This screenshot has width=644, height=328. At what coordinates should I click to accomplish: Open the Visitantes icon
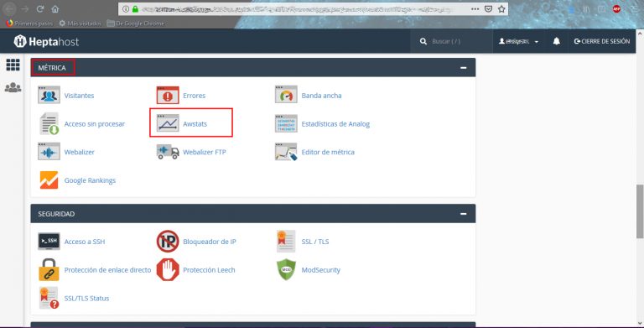(49, 95)
